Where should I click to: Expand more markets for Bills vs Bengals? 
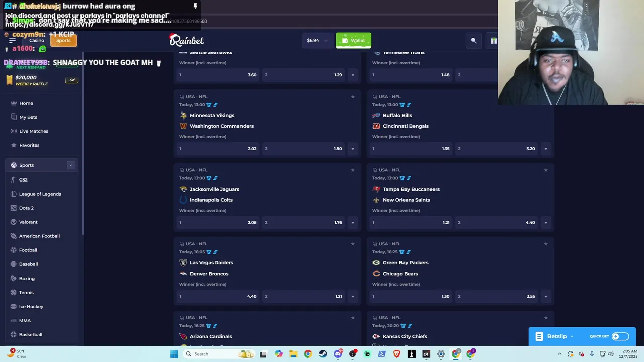click(546, 149)
